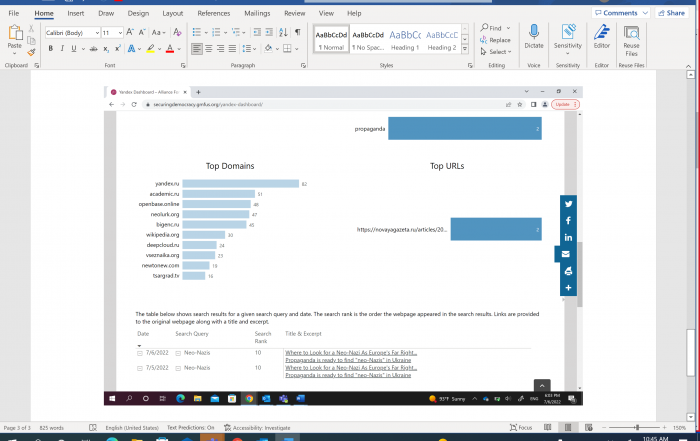The image size is (700, 441).
Task: Apply superscript formatting
Action: 117,49
